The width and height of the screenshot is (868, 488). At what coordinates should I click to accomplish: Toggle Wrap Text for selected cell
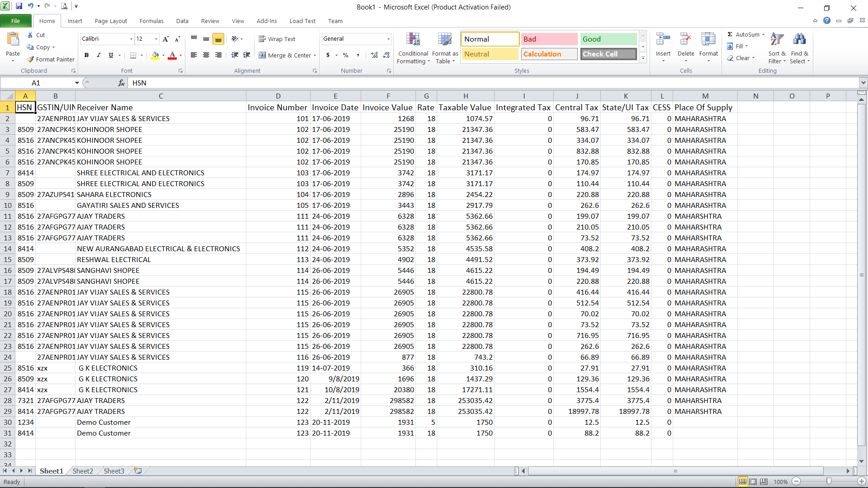click(x=277, y=39)
